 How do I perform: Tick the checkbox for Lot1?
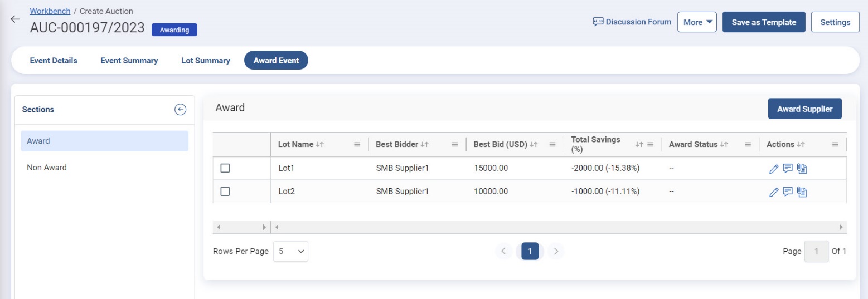click(x=225, y=168)
